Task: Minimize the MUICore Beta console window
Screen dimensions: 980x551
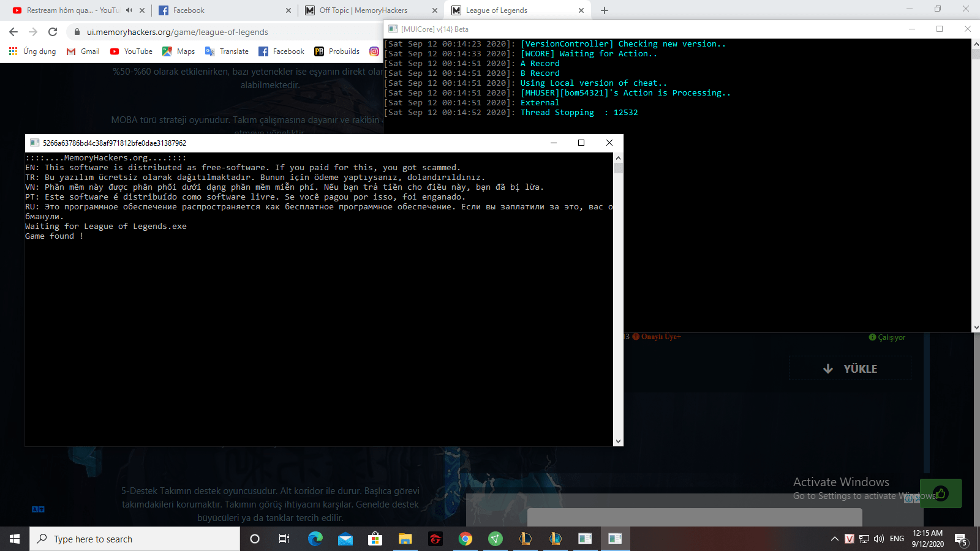Action: click(912, 29)
